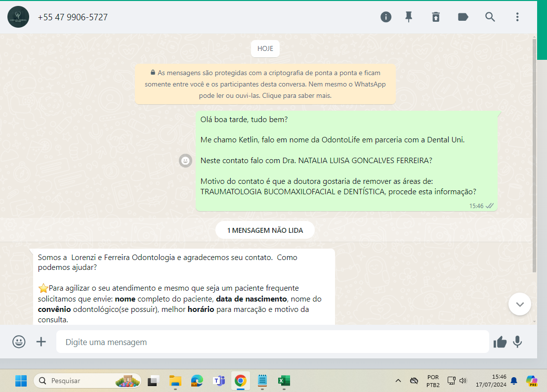Open Microsoft Teams from the taskbar

pyautogui.click(x=219, y=381)
